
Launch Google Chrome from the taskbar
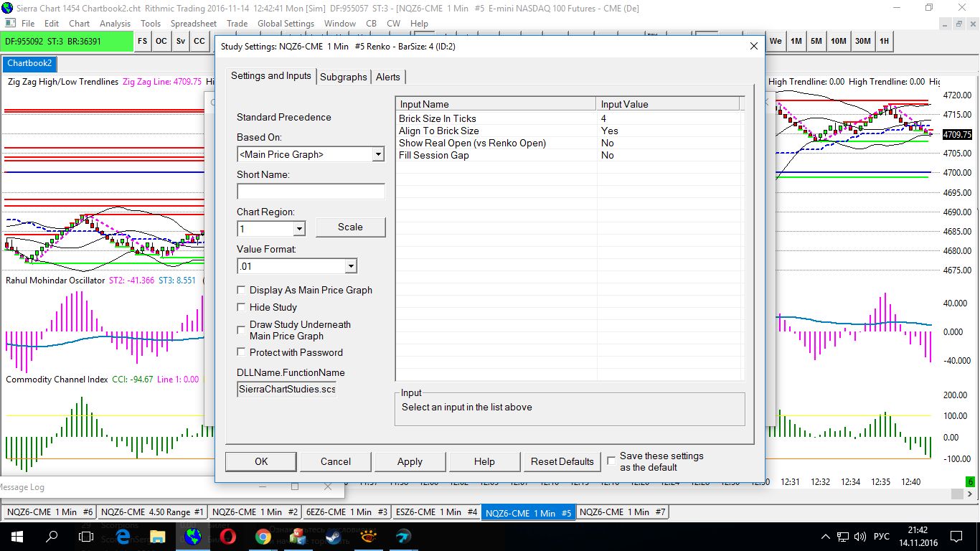263,537
